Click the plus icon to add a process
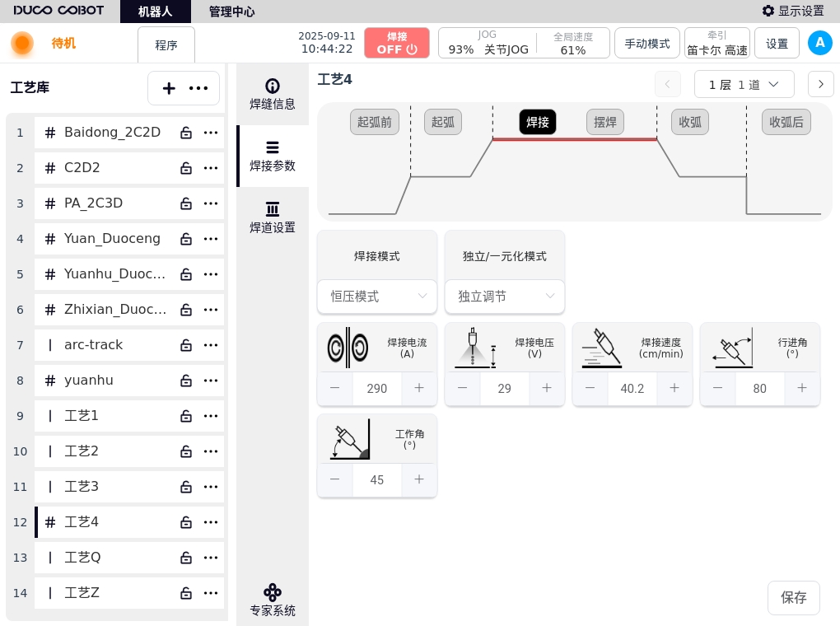 tap(169, 88)
